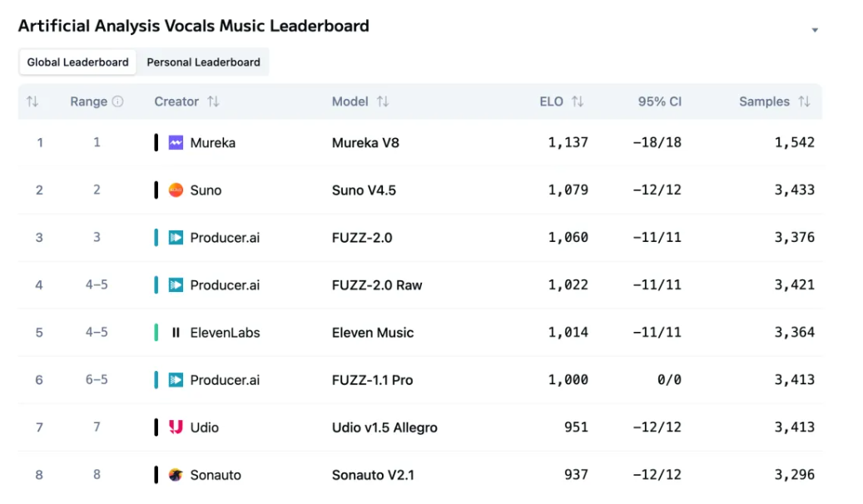Click the Sonauto logo icon
The width and height of the screenshot is (863, 504).
pyautogui.click(x=176, y=475)
